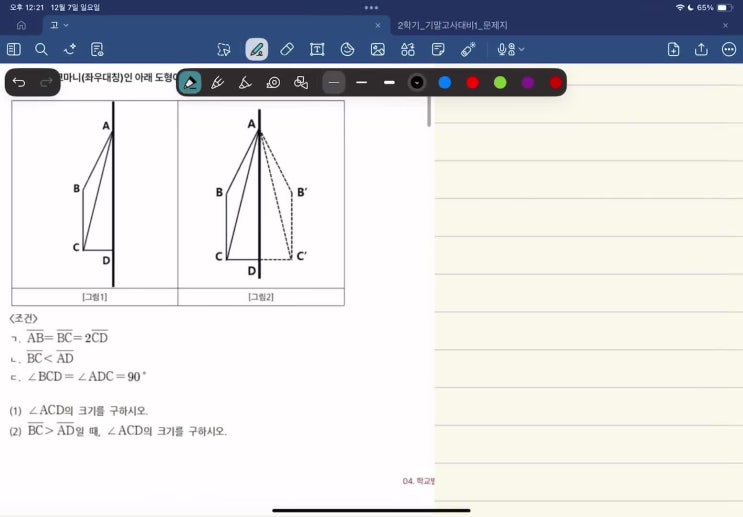Toggle the thinnest stroke width

[334, 82]
